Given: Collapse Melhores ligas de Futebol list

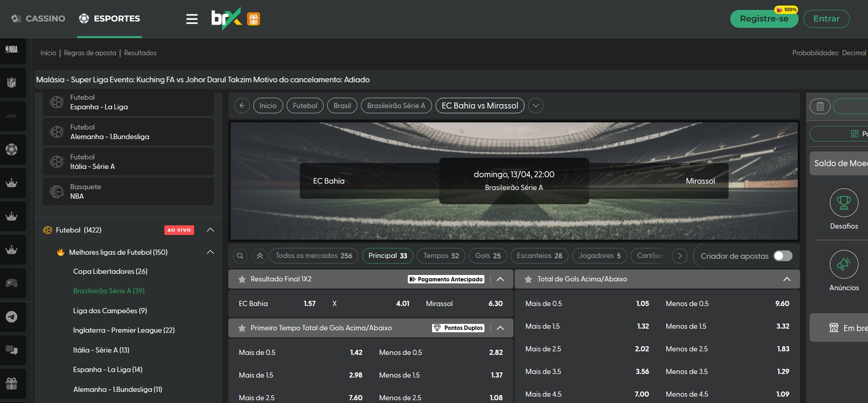Looking at the screenshot, I should (x=210, y=252).
